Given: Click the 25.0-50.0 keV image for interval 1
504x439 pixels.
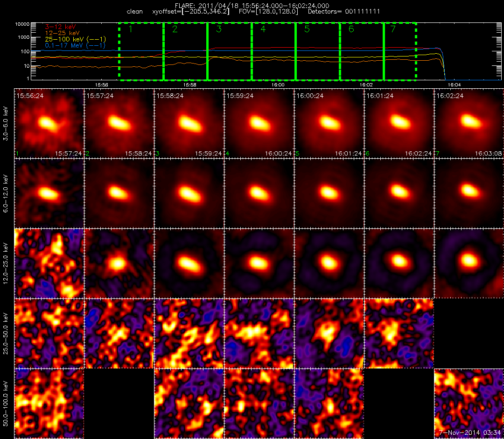Looking at the screenshot, I should point(49,333).
